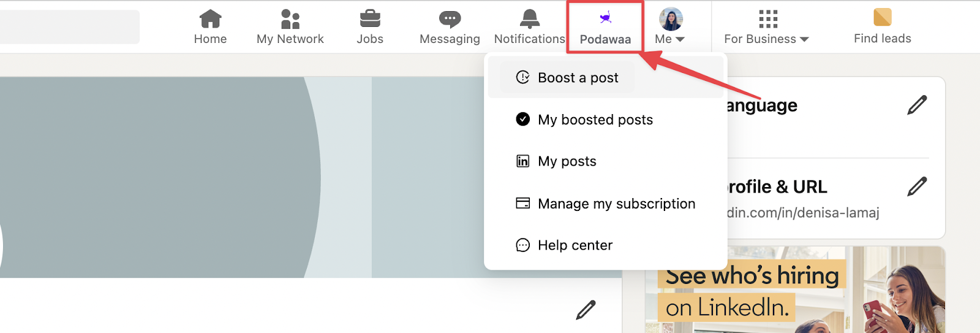980x333 pixels.
Task: Open Help center menu entry
Action: 606,245
